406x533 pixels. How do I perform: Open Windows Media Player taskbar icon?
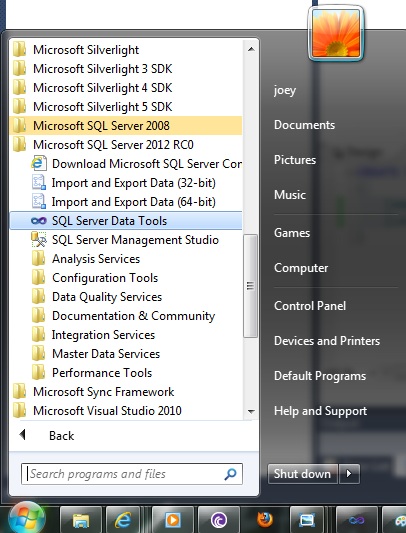click(x=173, y=520)
